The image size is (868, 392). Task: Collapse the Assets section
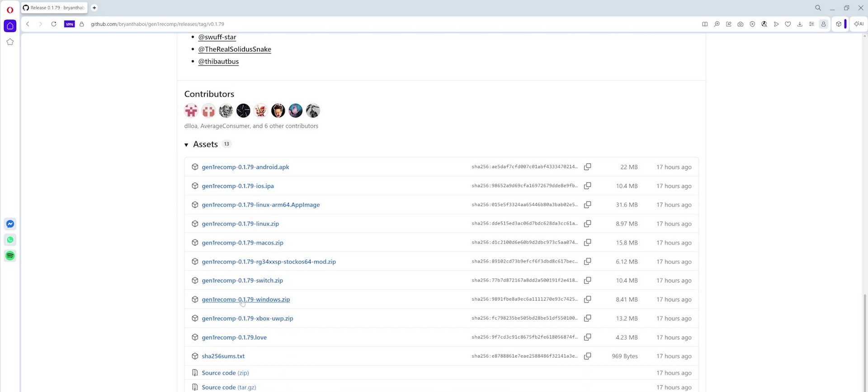click(x=186, y=145)
